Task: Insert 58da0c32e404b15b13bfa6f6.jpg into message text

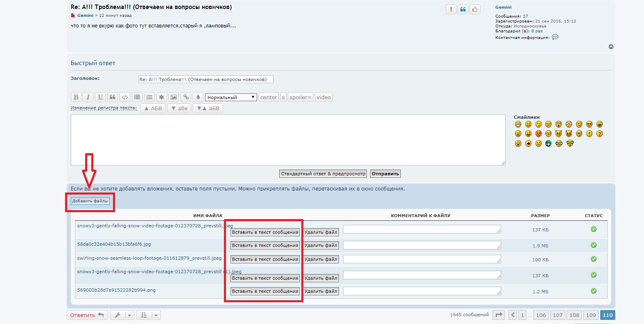Action: [265, 245]
